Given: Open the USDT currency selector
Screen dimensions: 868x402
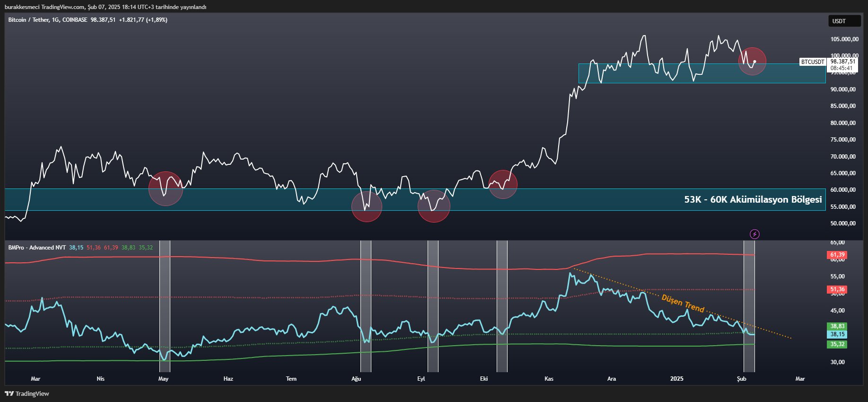Looking at the screenshot, I should (x=844, y=21).
